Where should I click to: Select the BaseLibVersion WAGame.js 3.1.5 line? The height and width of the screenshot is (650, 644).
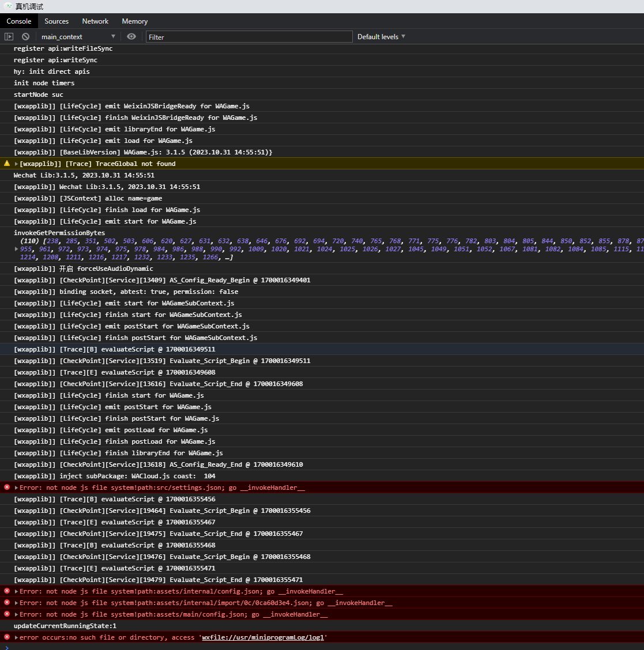point(322,152)
